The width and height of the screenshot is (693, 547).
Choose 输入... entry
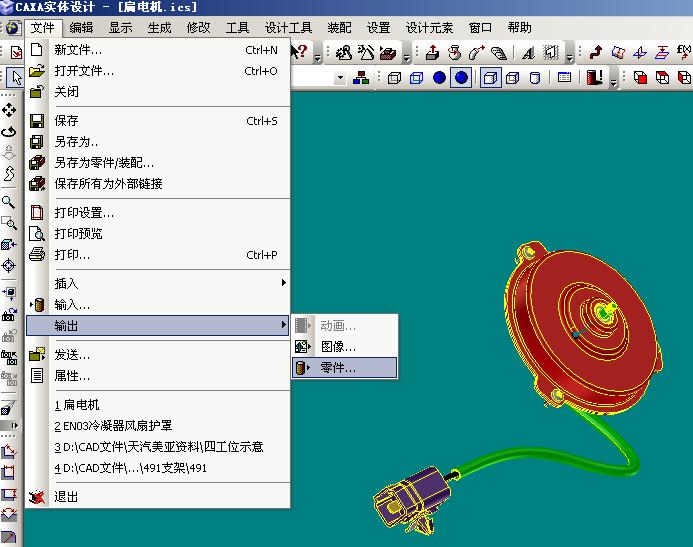point(157,304)
